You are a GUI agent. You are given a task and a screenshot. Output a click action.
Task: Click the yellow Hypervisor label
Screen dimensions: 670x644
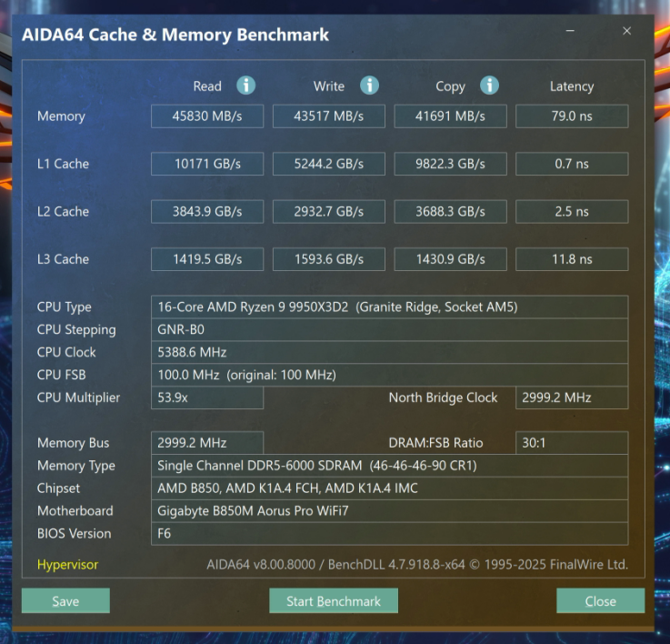67,565
